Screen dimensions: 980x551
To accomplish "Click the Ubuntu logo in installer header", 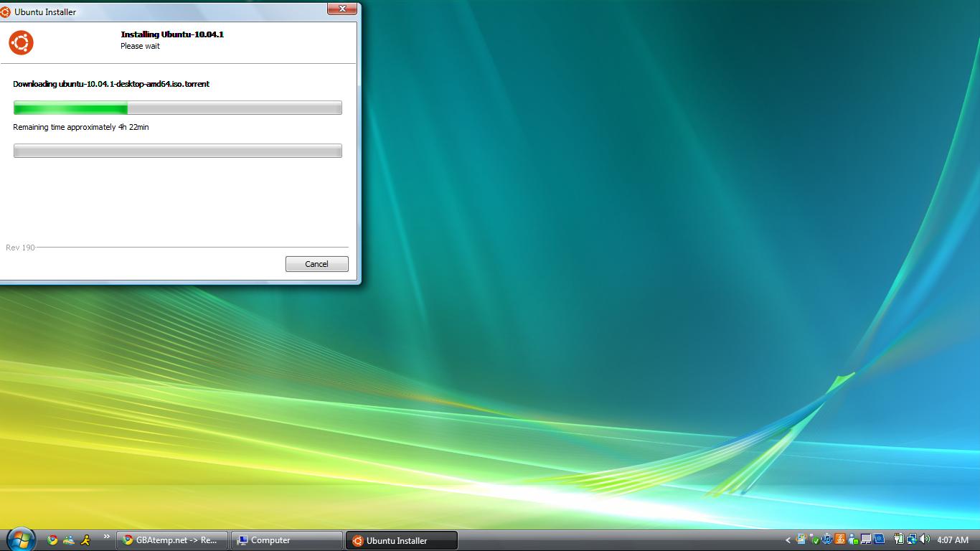I will (21, 42).
